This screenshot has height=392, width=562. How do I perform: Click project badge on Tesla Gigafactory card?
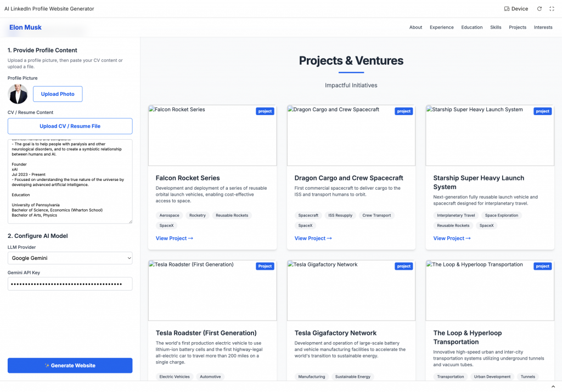403,266
